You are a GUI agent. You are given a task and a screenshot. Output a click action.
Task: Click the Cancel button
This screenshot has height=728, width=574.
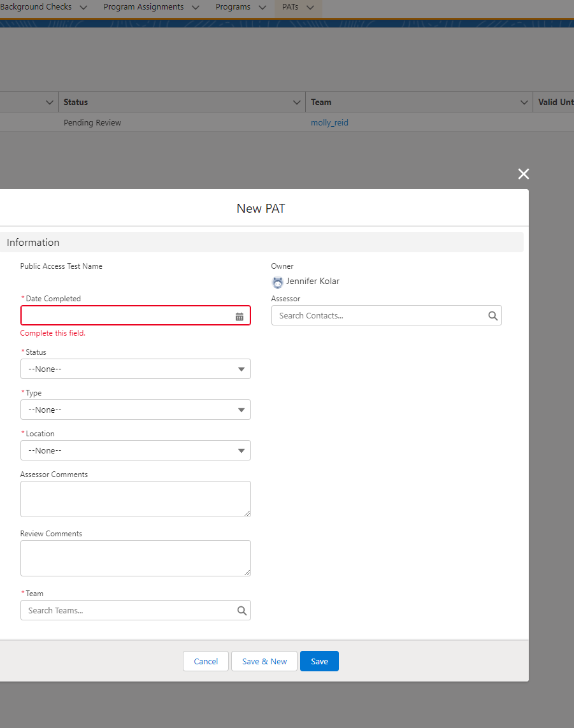(x=205, y=661)
